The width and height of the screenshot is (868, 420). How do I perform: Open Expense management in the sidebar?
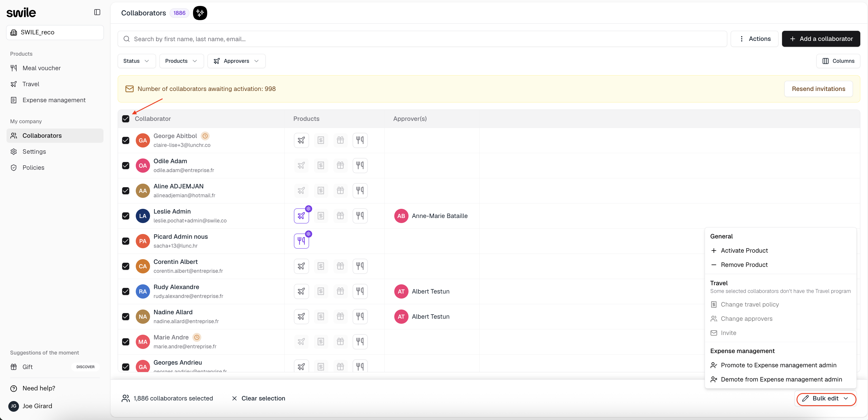[55, 100]
